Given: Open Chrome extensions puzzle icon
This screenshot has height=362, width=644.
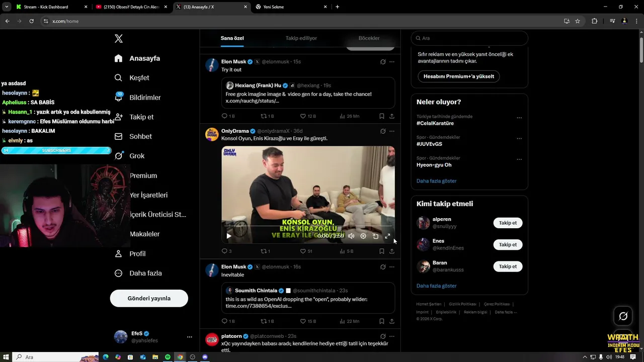Looking at the screenshot, I should pyautogui.click(x=594, y=21).
